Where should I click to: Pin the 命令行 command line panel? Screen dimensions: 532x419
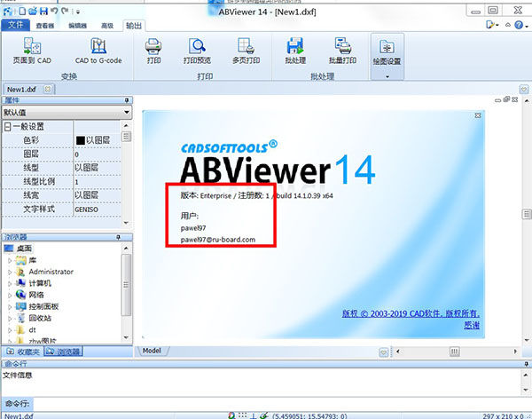click(x=526, y=364)
